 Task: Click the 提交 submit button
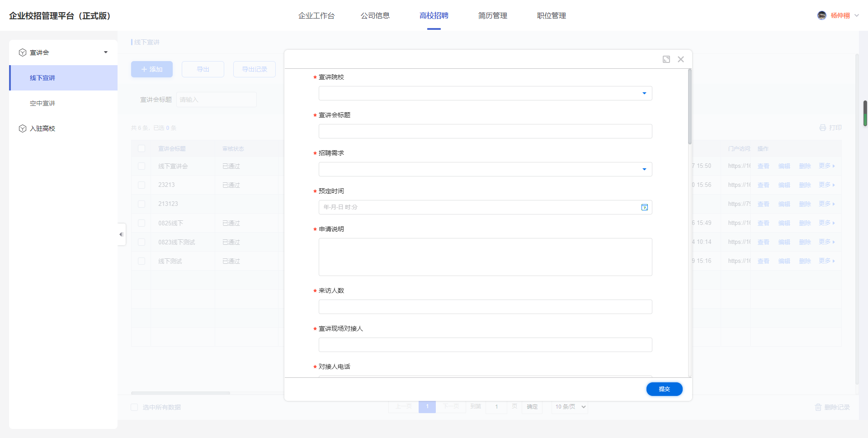pos(664,389)
